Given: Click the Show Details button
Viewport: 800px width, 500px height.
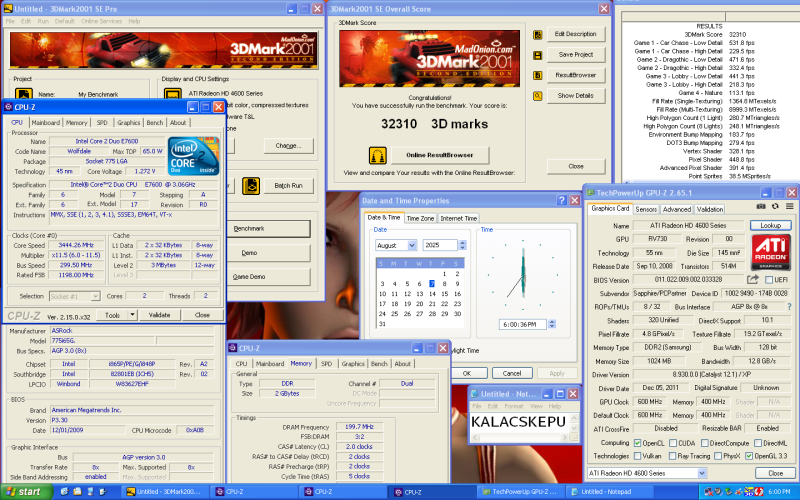Looking at the screenshot, I should tap(576, 95).
